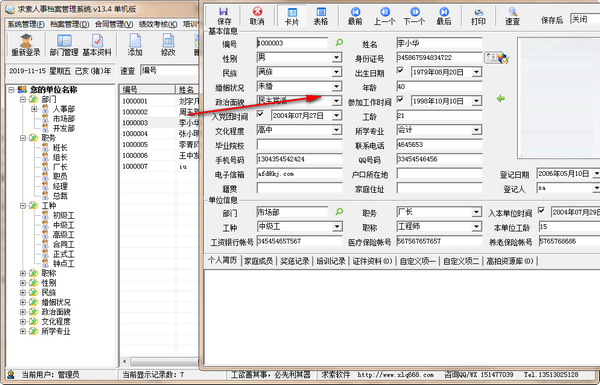The width and height of the screenshot is (600, 385).
Task: Expand the 人事部 tree node
Action: [34, 109]
